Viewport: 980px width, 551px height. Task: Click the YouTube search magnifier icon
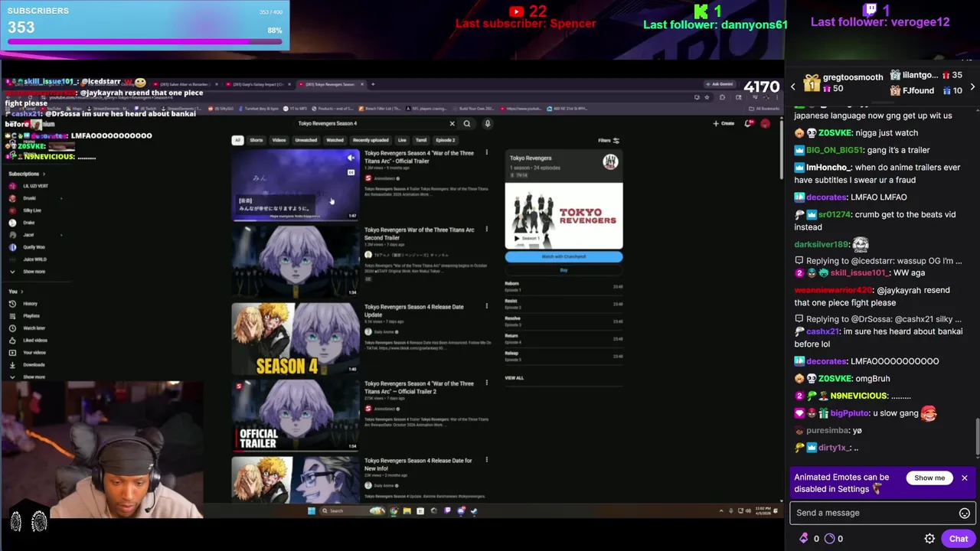click(466, 123)
